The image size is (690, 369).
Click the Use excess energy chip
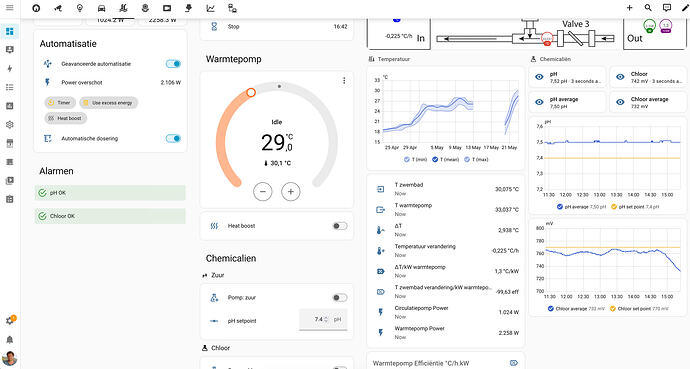tap(109, 102)
